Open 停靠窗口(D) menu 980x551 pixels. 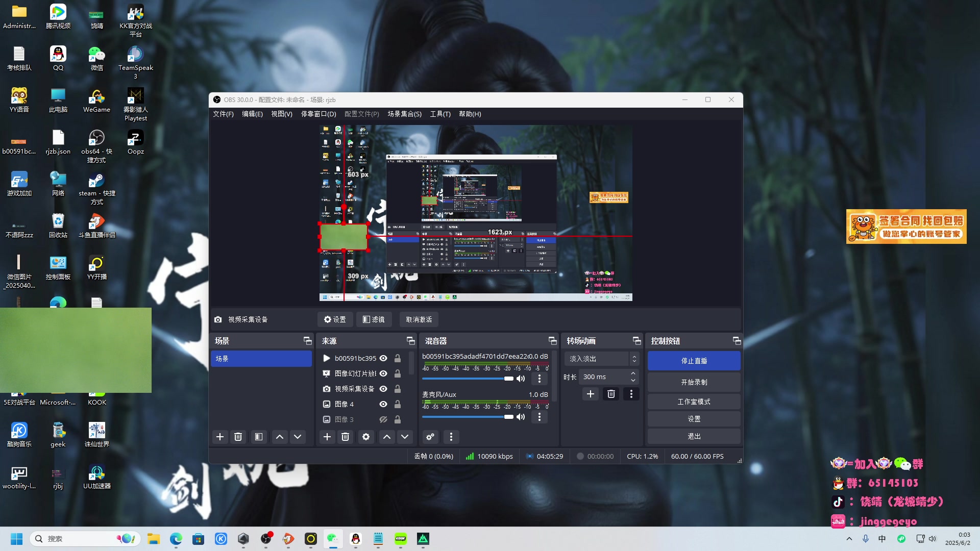pyautogui.click(x=318, y=114)
